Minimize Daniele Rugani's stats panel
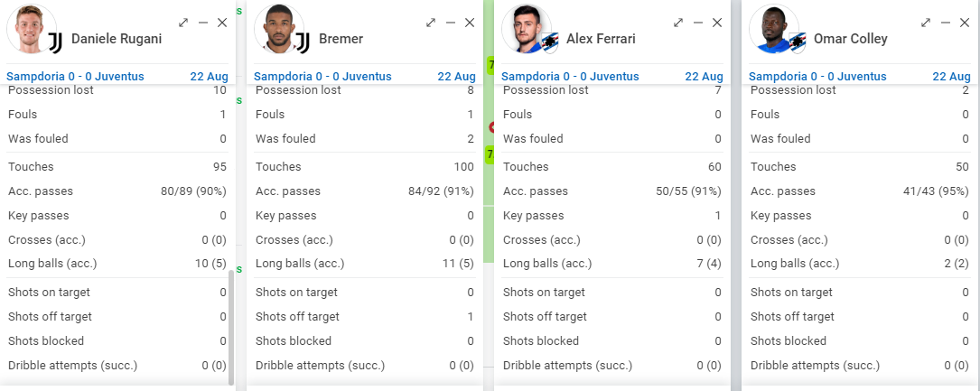This screenshot has height=391, width=980. [202, 23]
